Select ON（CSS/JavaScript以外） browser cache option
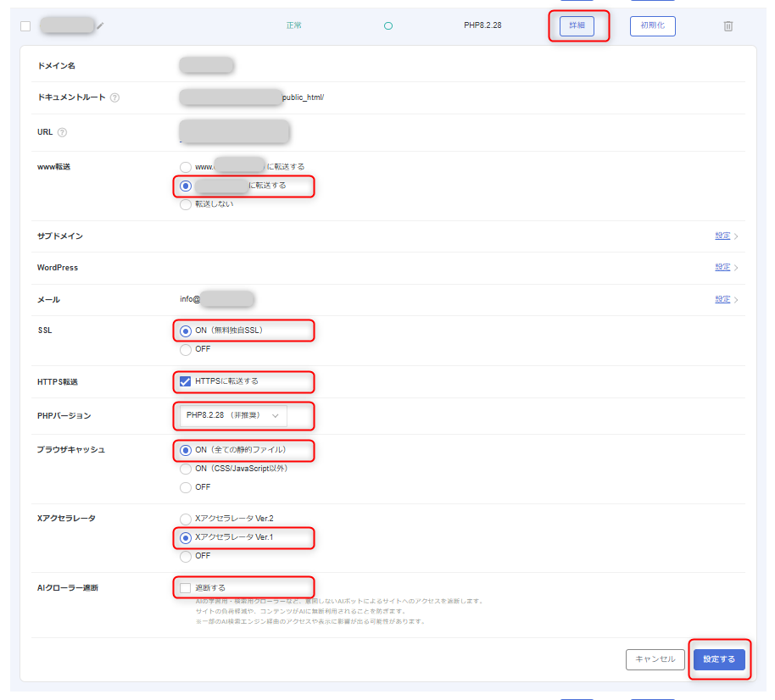Screen dimensions: 775x700 point(185,469)
